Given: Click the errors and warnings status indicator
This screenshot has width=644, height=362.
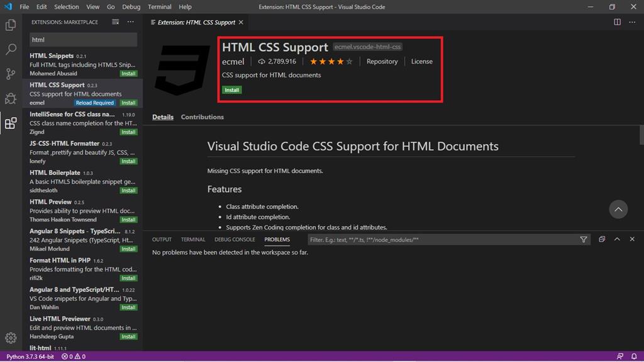Looking at the screenshot, I should (x=74, y=357).
